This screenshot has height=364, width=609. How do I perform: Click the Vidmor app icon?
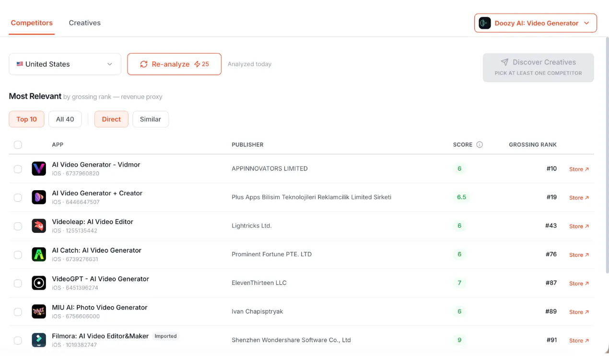pos(39,169)
